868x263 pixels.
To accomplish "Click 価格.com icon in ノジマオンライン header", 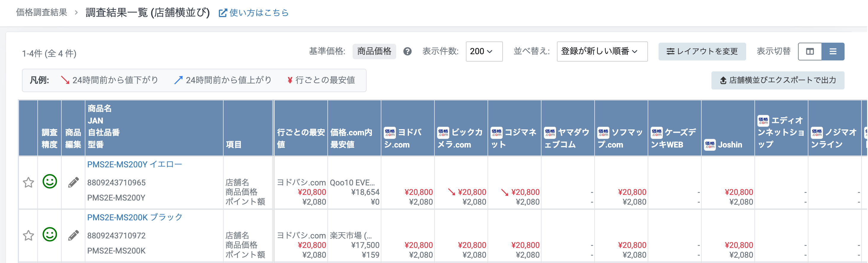I will [816, 132].
